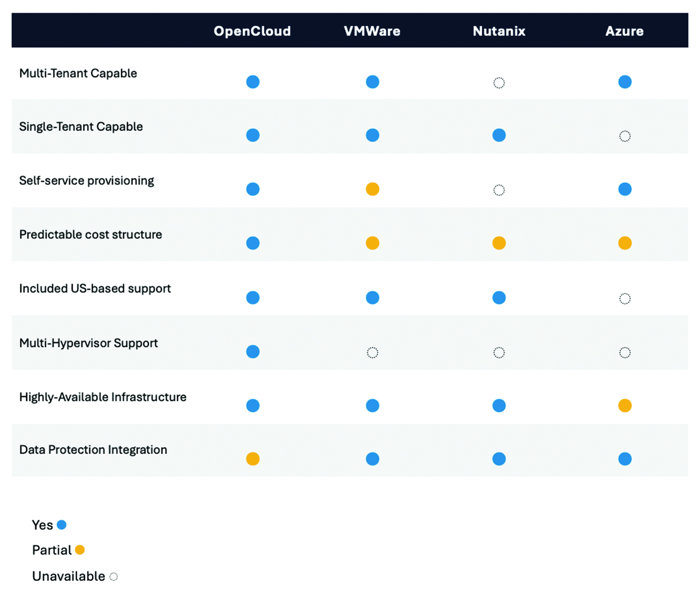Click Azure's orange dot for Highly-Available Infrastructure
700x597 pixels.
pyautogui.click(x=625, y=405)
